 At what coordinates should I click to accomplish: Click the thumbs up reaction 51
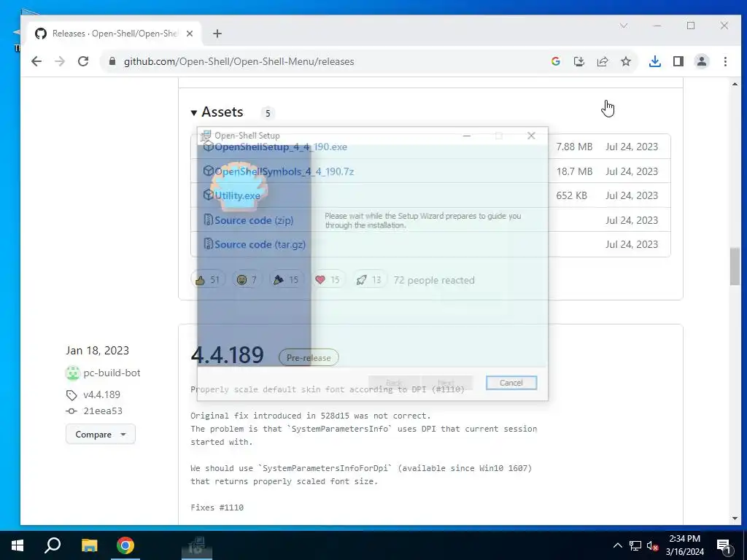pos(207,280)
